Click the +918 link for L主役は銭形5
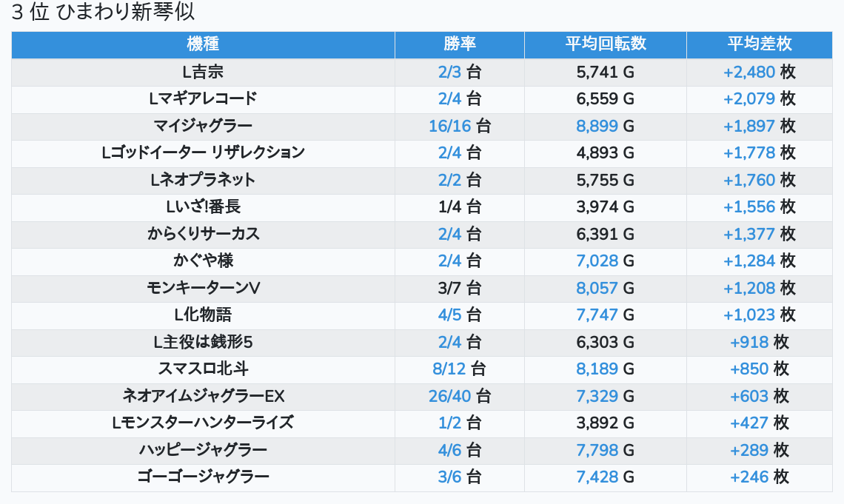844x504 pixels. click(748, 342)
